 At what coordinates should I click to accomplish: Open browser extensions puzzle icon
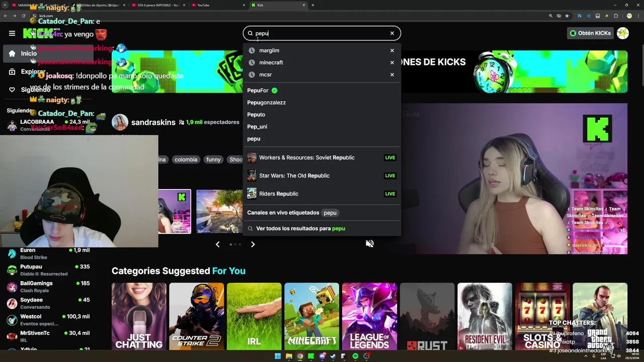click(x=615, y=16)
